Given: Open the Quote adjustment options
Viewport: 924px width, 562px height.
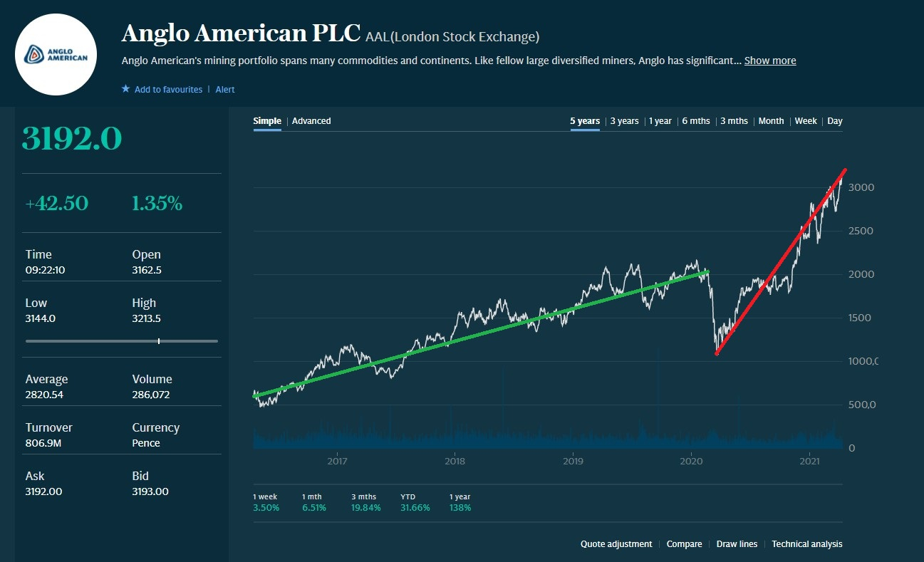Looking at the screenshot, I should pos(616,544).
